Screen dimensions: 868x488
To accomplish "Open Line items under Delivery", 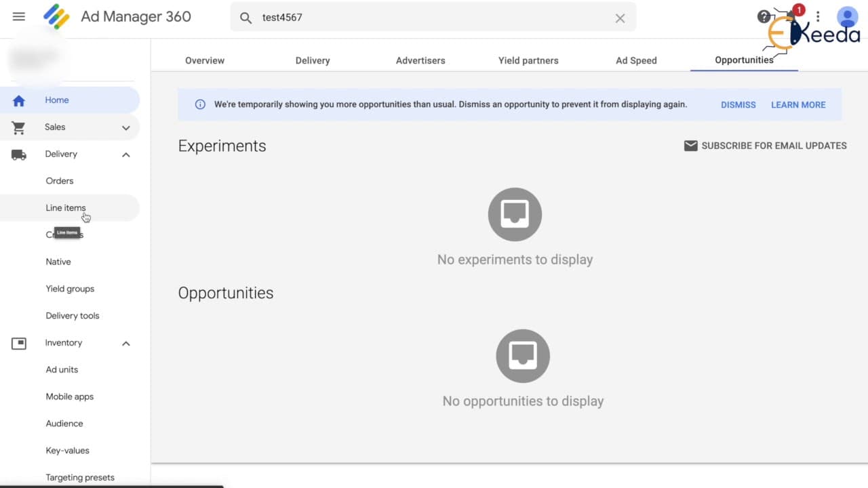I will (66, 208).
